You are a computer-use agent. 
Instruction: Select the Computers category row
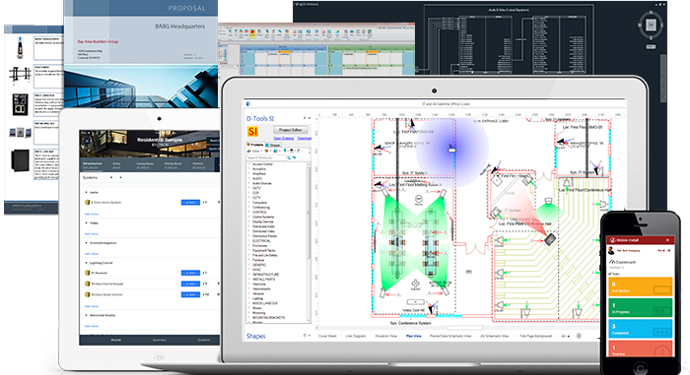coord(260,202)
